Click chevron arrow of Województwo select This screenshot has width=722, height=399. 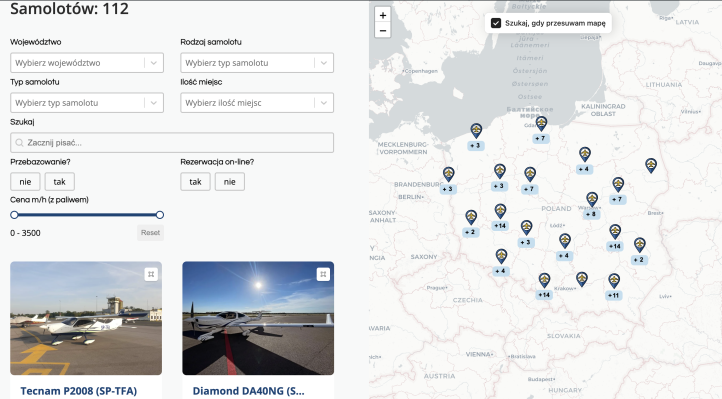click(154, 63)
